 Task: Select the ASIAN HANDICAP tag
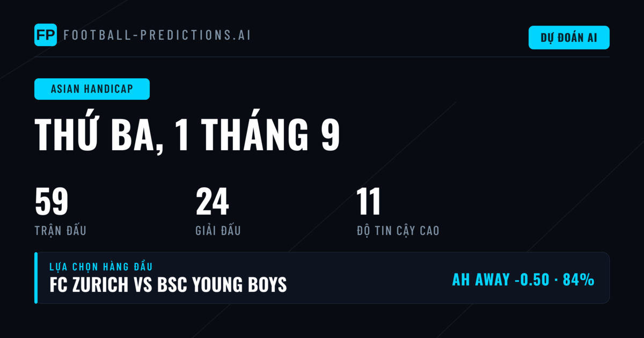pos(92,89)
